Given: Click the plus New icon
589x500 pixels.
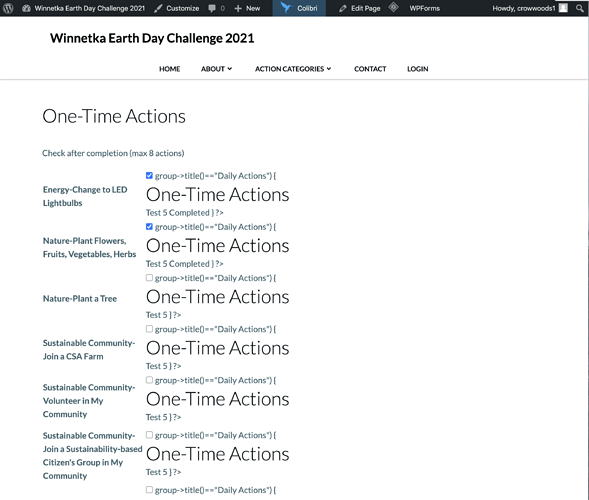Looking at the screenshot, I should [x=238, y=8].
